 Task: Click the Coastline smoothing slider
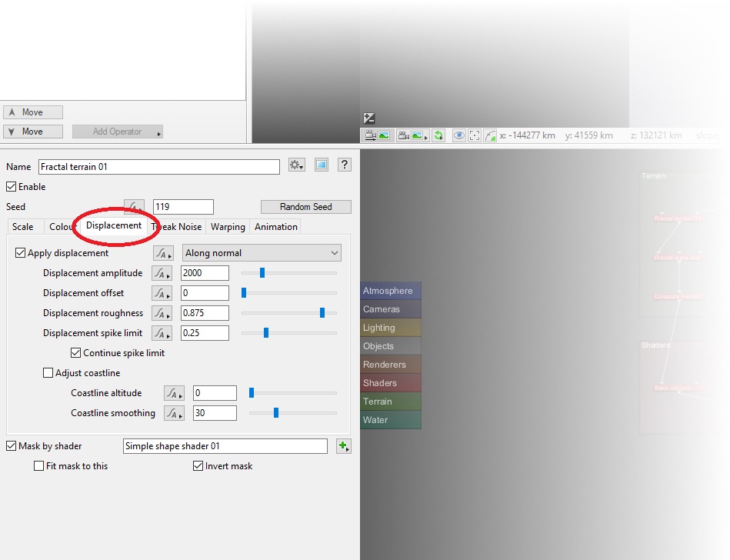tap(293, 413)
